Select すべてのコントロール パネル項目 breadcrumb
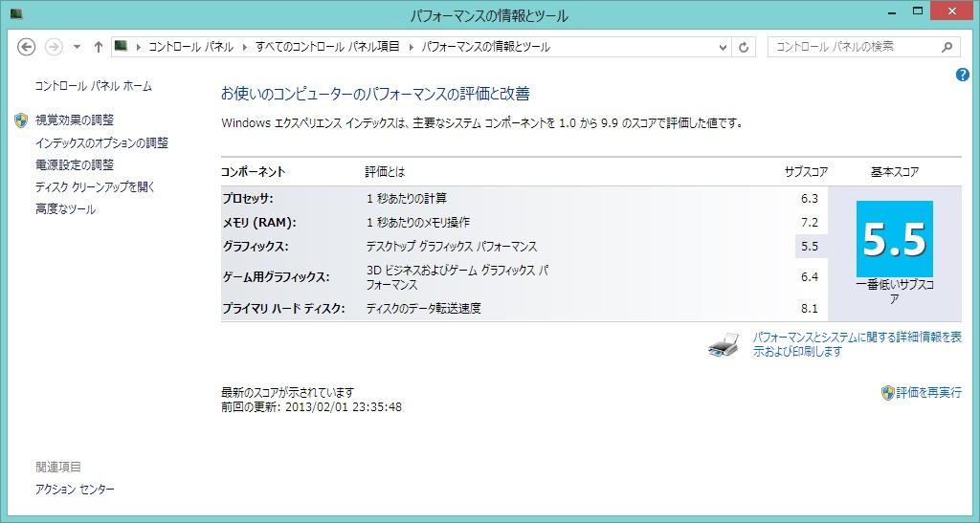The height and width of the screenshot is (523, 980). coord(327,47)
